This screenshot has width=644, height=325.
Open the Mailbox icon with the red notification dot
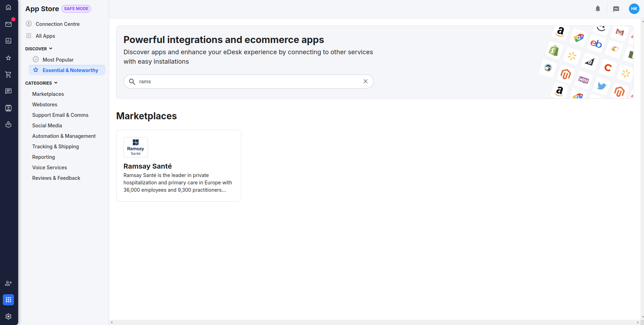click(x=8, y=24)
